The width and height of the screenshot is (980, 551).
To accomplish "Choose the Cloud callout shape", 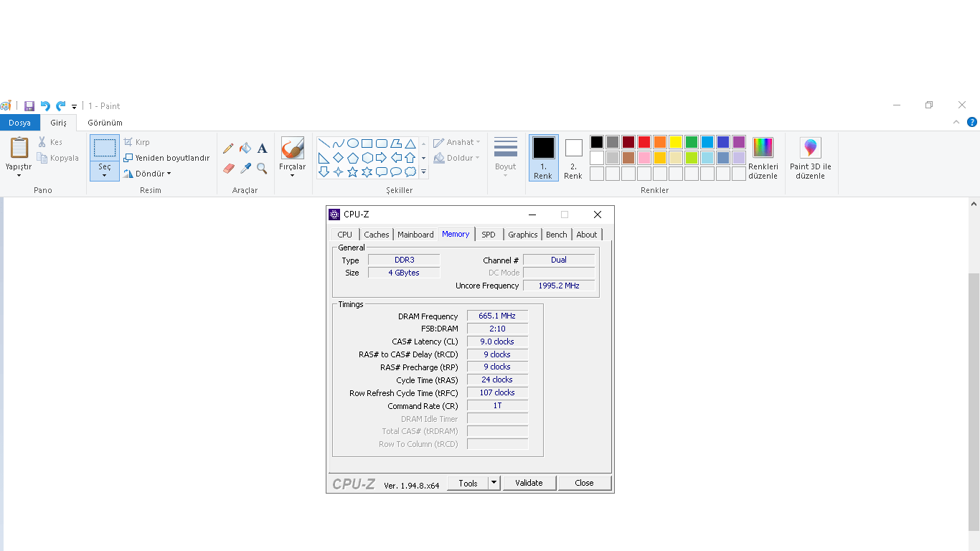I will click(x=410, y=172).
